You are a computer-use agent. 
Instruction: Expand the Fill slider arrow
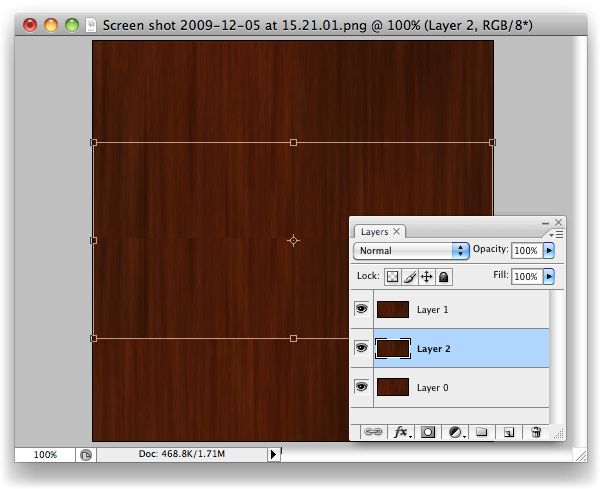pyautogui.click(x=549, y=276)
